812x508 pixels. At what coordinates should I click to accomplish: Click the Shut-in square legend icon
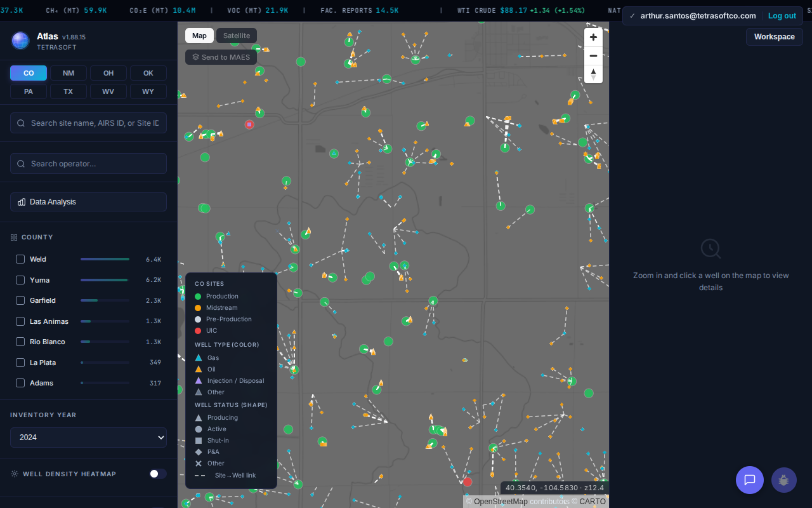[x=199, y=441]
